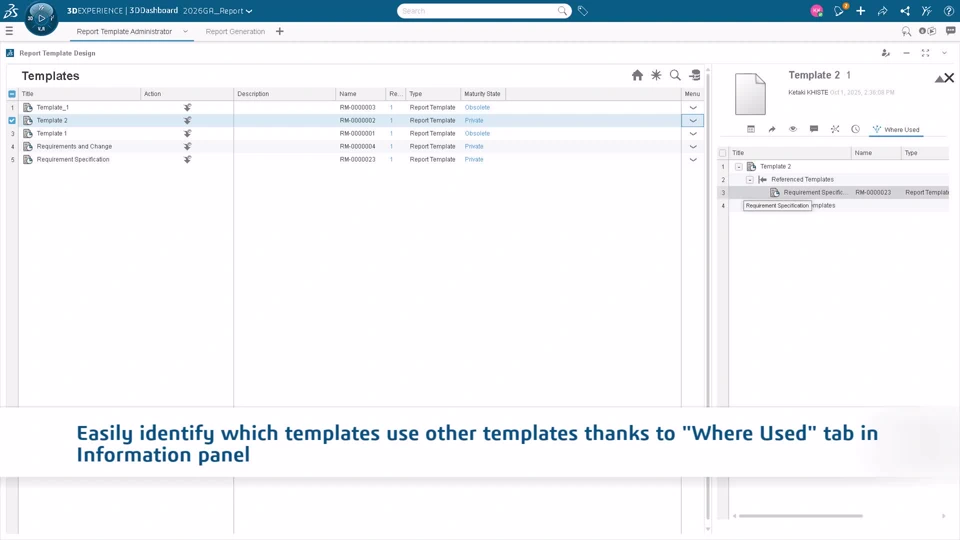This screenshot has height=540, width=960.
Task: Open menu chevron for Requirement Specification row
Action: point(693,159)
